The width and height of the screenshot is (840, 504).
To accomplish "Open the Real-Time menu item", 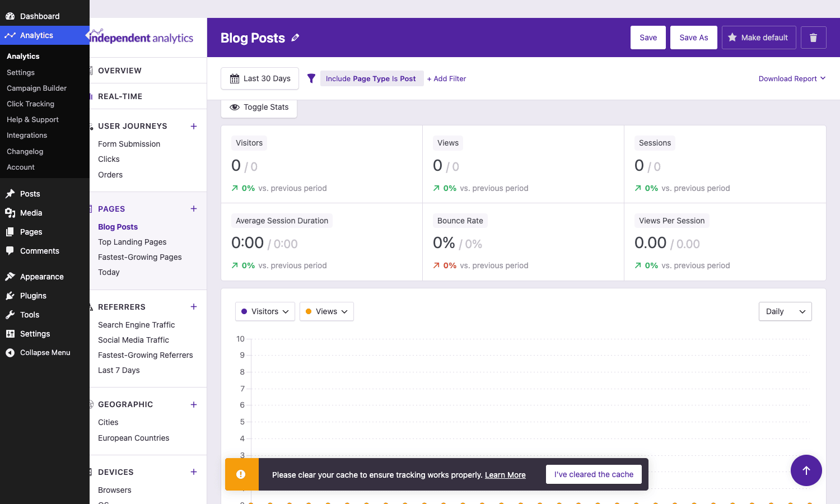I will click(120, 96).
